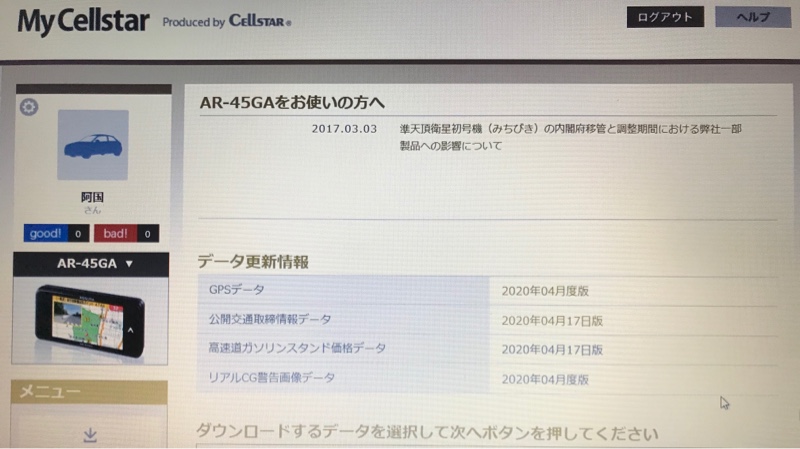Click the 2017.03.03 news date
Image resolution: width=800 pixels, height=449 pixels.
tap(344, 129)
